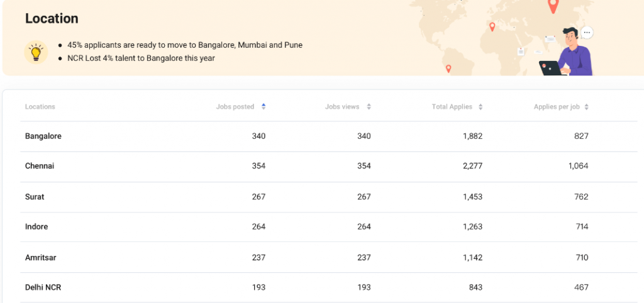This screenshot has width=644, height=303.
Task: Click the lightbulb insights icon
Action: (x=36, y=52)
